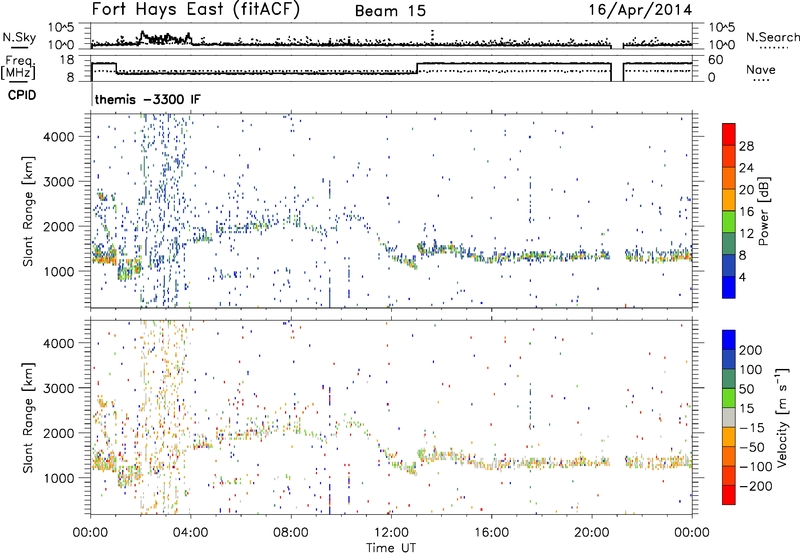Click the blue top of the velocity colorbar

tap(729, 339)
